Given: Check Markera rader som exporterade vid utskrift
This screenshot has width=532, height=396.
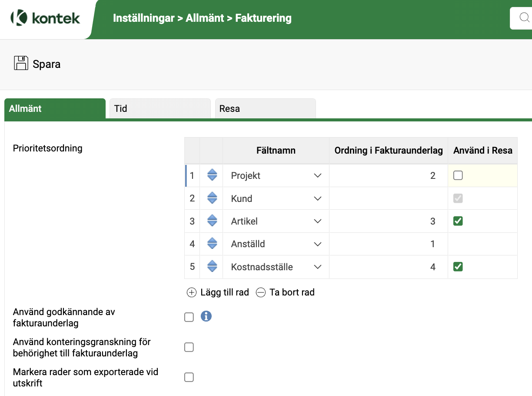Looking at the screenshot, I should point(189,377).
